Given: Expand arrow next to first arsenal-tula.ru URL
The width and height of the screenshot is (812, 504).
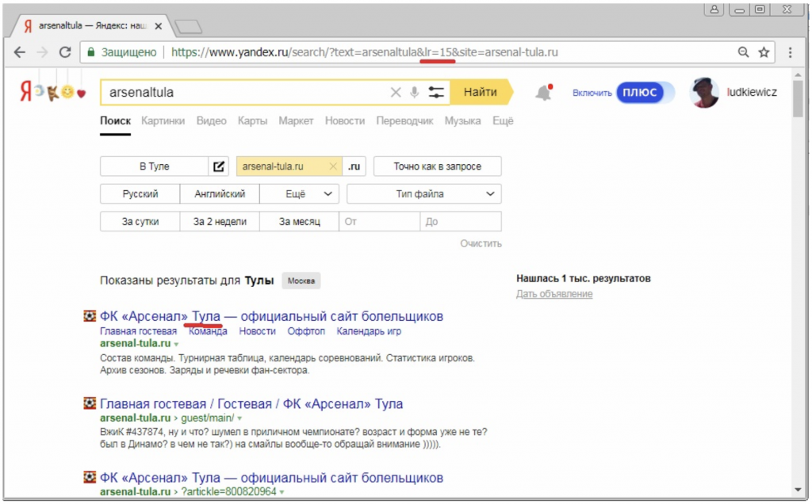Looking at the screenshot, I should [177, 344].
